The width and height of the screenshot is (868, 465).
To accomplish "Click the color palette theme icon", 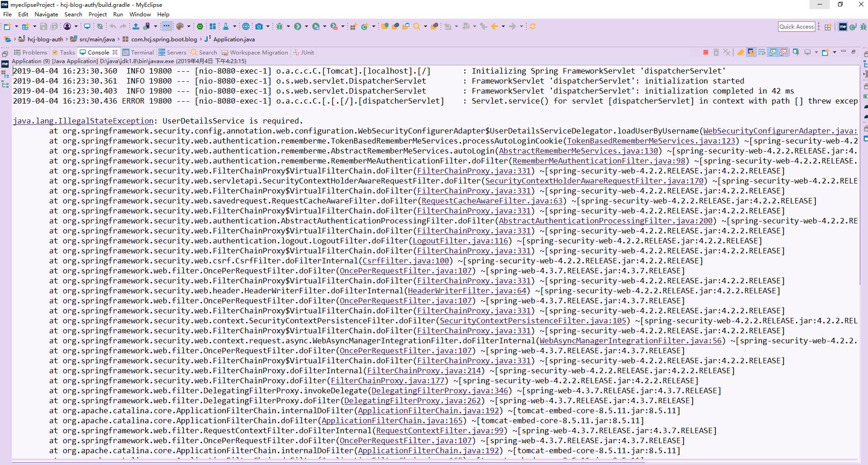I will 180,27.
